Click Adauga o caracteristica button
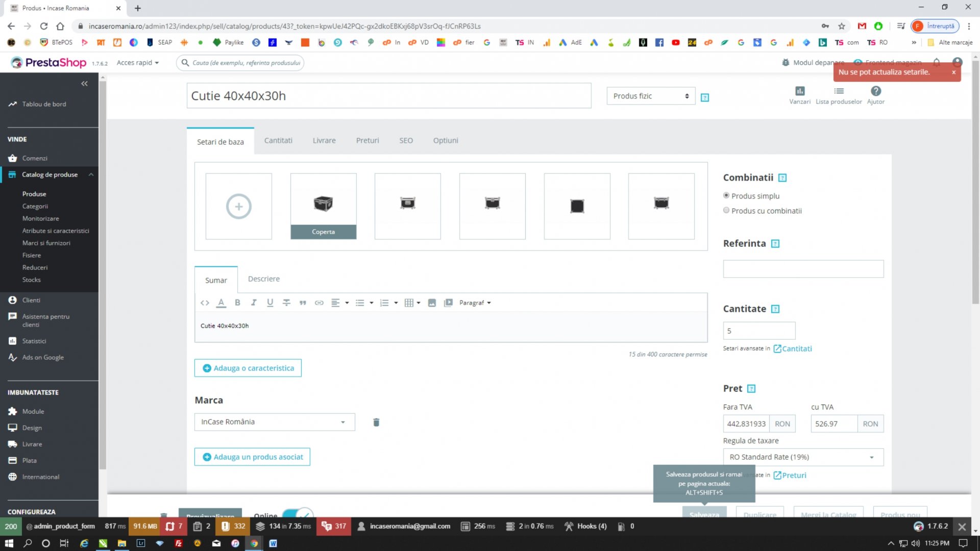 [248, 368]
